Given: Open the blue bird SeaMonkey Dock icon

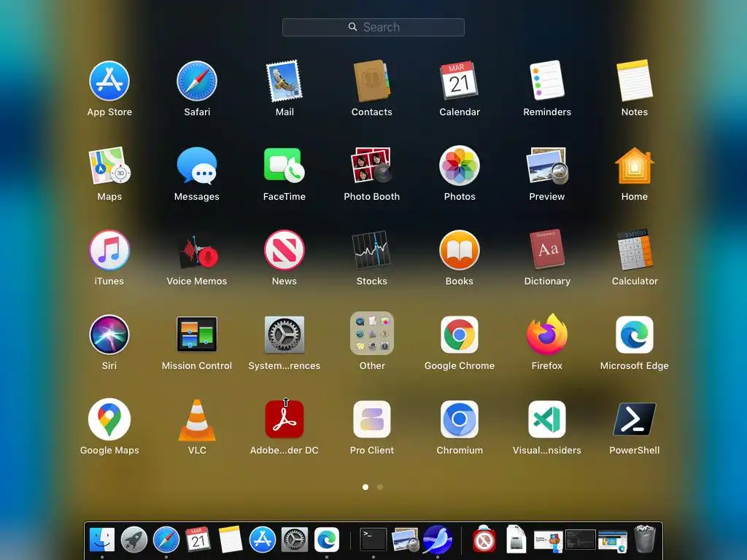Looking at the screenshot, I should tap(438, 540).
